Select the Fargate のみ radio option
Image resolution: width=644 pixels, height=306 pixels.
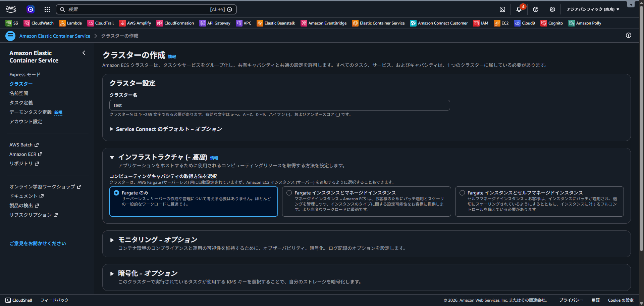pyautogui.click(x=116, y=193)
